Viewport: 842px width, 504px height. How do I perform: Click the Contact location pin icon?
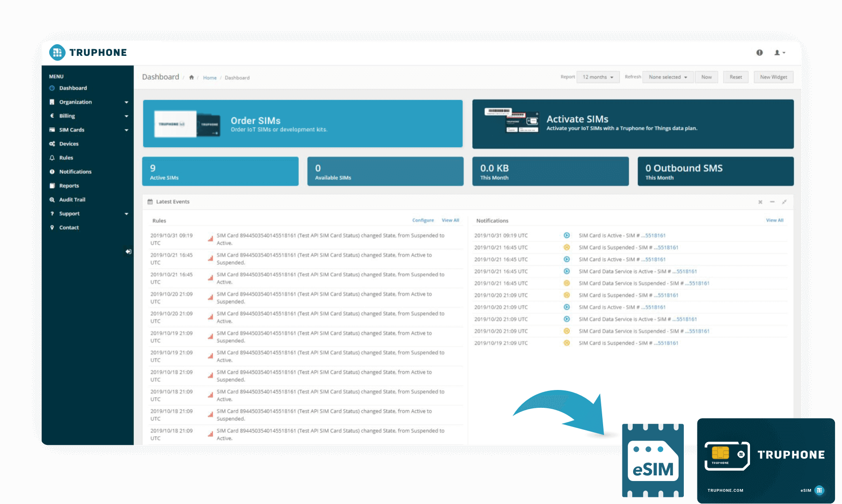pos(52,228)
